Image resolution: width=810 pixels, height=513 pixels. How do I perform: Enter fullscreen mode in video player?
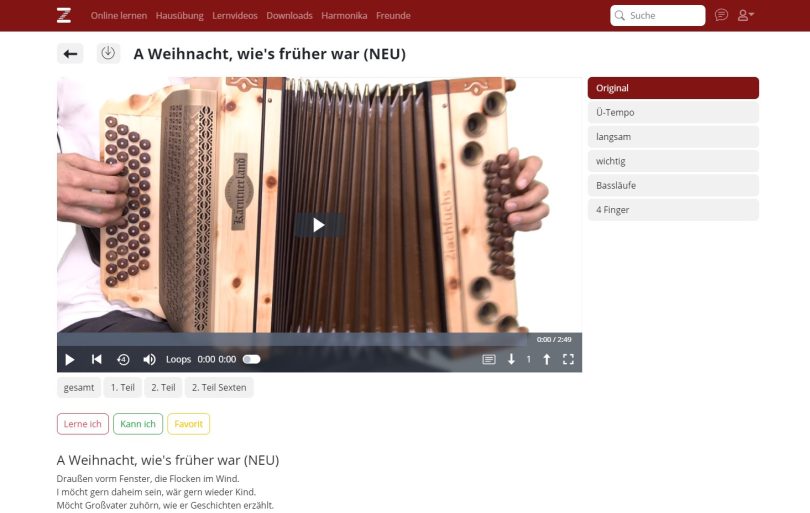[568, 360]
